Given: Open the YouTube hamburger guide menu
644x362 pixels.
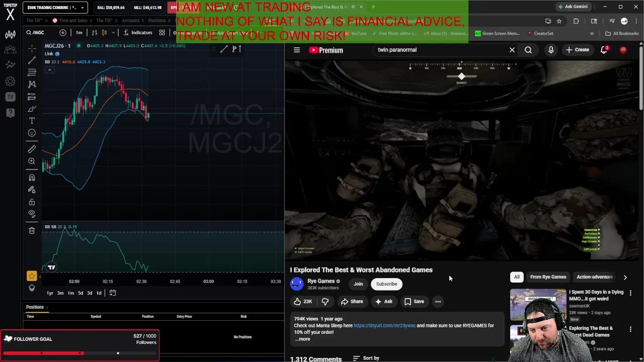Looking at the screenshot, I should (297, 50).
